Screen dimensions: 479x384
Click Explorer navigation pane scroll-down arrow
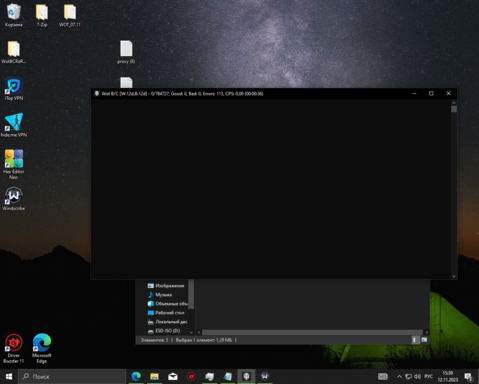191,332
